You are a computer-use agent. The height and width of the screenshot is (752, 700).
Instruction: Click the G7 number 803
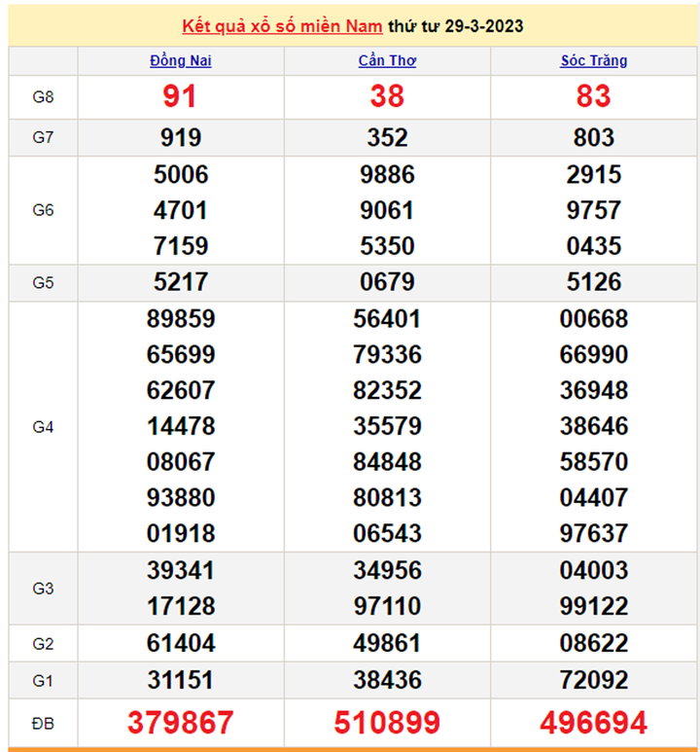(x=594, y=138)
